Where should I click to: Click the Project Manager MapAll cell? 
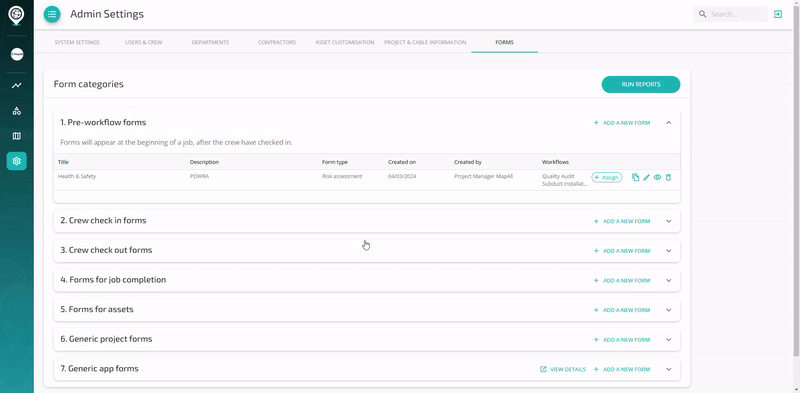click(484, 176)
